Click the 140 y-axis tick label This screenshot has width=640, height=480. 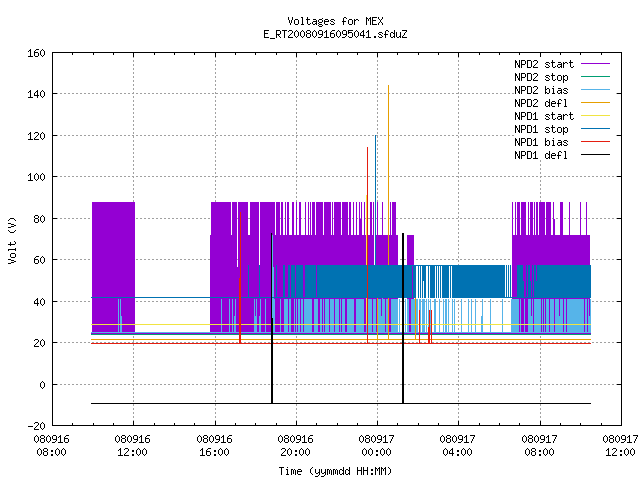pyautogui.click(x=36, y=94)
